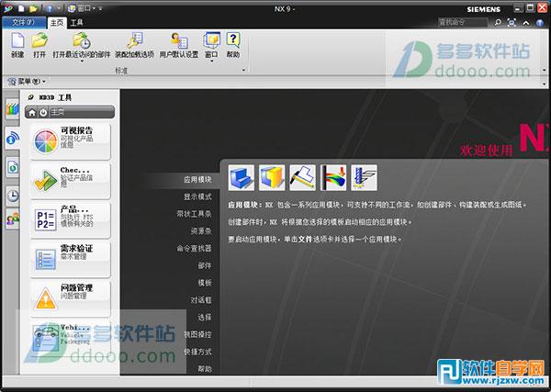This screenshot has width=551, height=392.
Task: Select 命令查找器 in welcome list
Action: [x=194, y=249]
